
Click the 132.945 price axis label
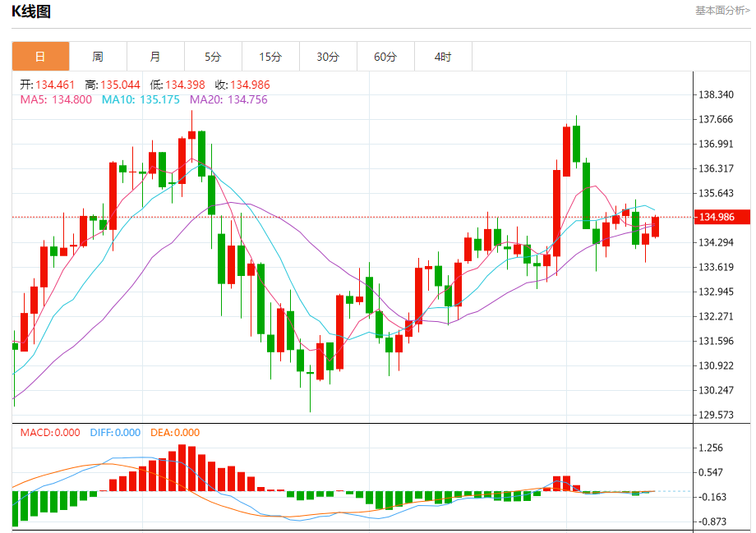[716, 292]
